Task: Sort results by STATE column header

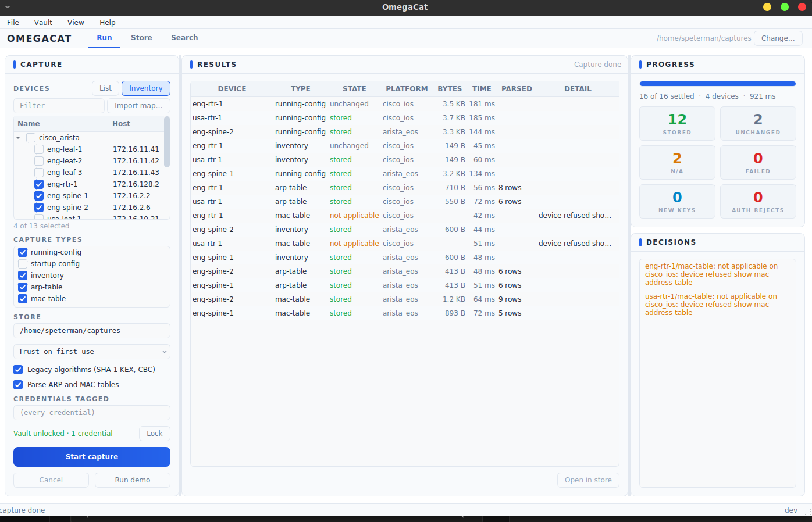Action: pos(354,89)
